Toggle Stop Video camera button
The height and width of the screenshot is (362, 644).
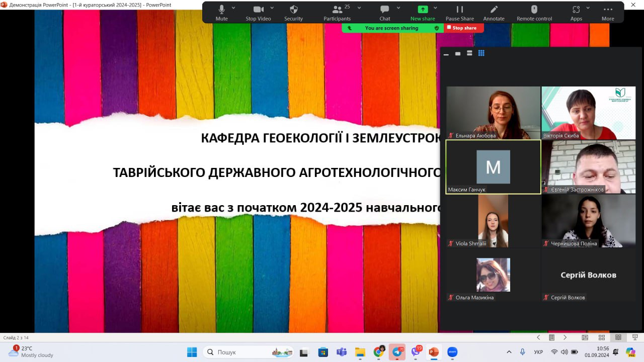click(x=258, y=12)
